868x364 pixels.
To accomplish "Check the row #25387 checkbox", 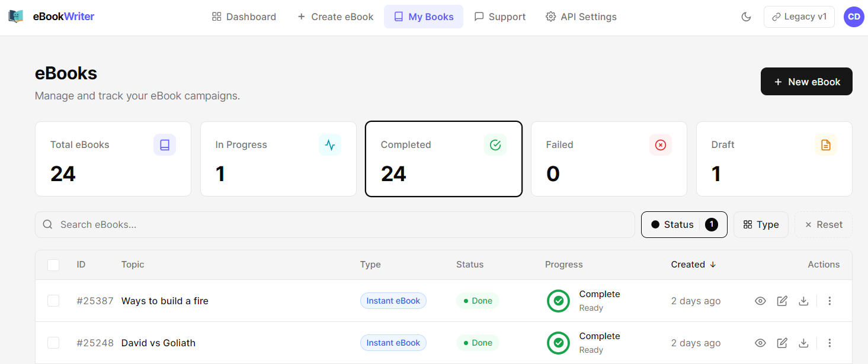I will 53,301.
